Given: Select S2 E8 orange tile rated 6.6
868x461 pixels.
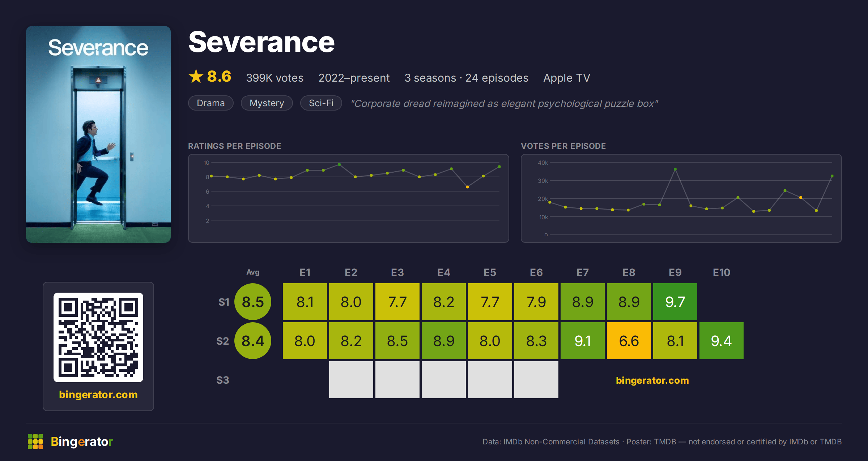Looking at the screenshot, I should (x=629, y=341).
